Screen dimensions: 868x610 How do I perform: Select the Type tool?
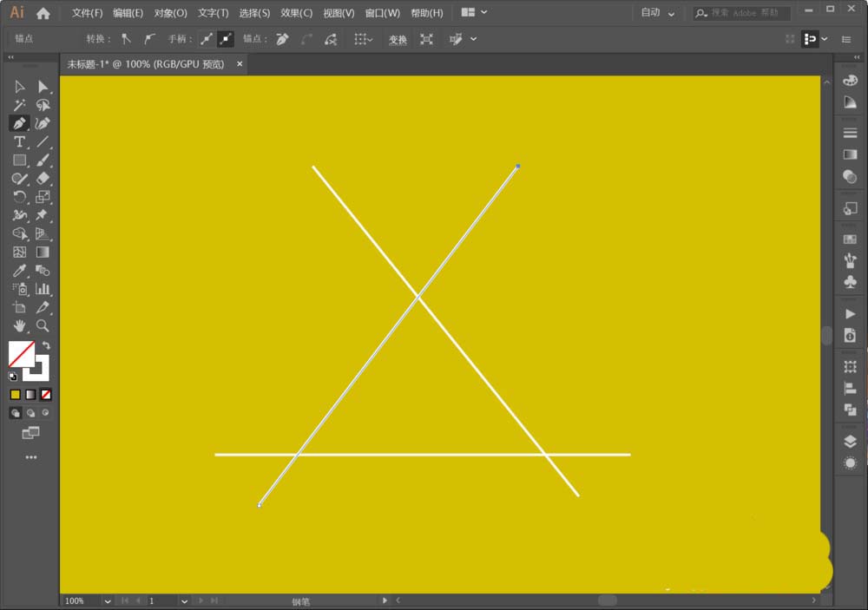click(x=19, y=141)
